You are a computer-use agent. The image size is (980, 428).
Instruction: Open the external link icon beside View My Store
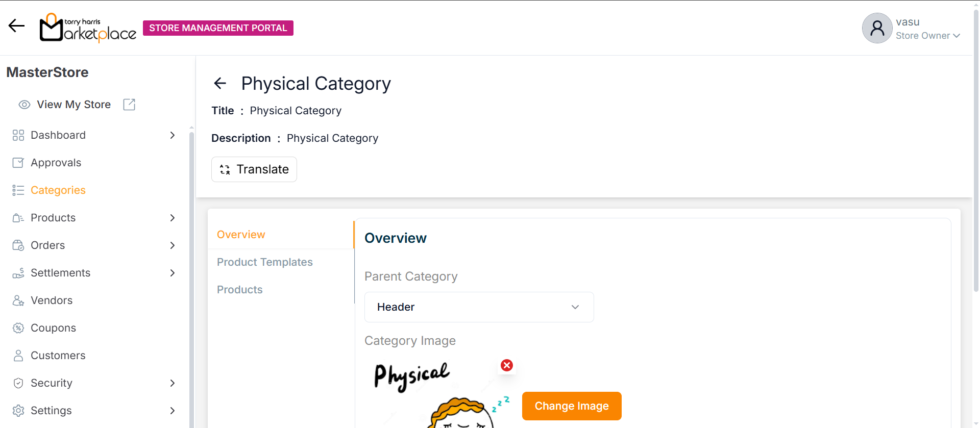[x=129, y=105]
